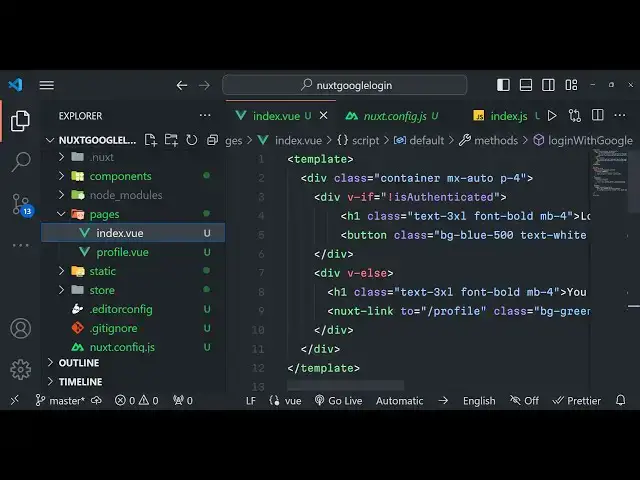Collapse all folders in Explorer

tap(212, 140)
